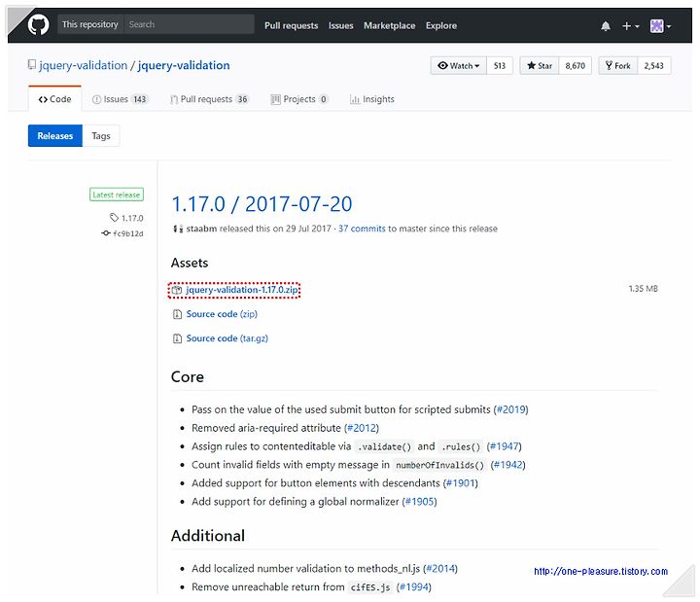Click the commit icon beside fc9b12d
The width and height of the screenshot is (700, 602).
[106, 233]
